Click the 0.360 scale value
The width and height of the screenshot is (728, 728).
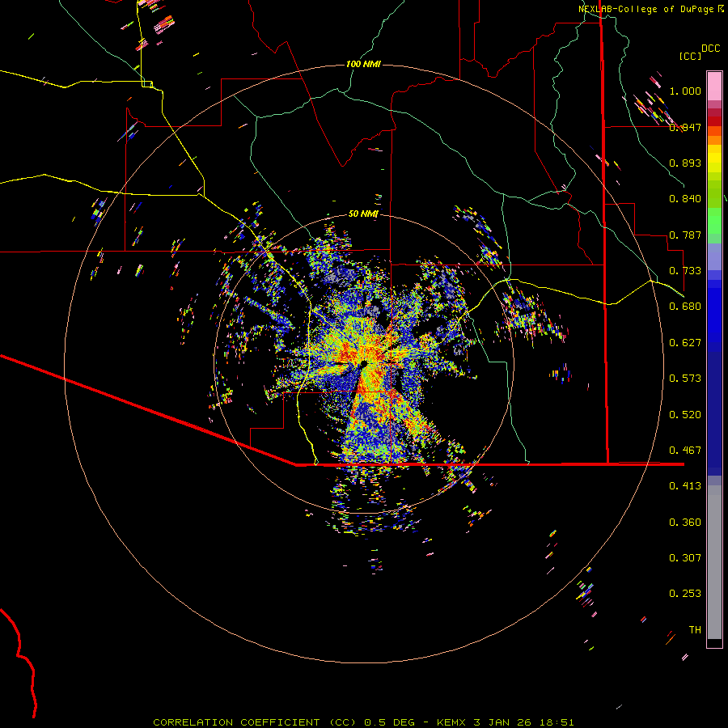685,523
